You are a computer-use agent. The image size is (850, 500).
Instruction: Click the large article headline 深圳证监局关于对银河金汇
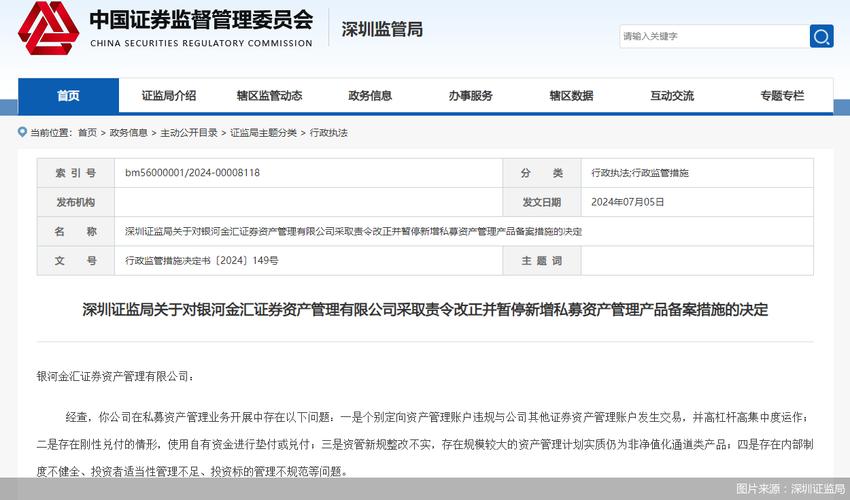pyautogui.click(x=425, y=310)
